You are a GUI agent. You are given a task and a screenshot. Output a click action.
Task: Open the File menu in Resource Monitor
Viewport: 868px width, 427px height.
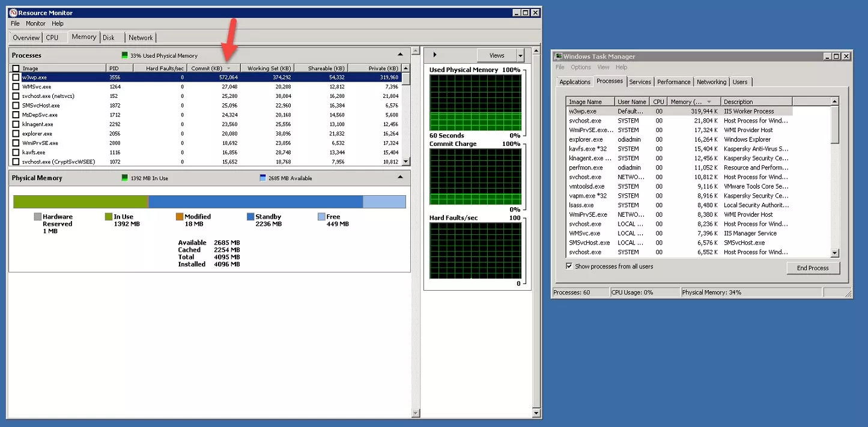click(15, 23)
